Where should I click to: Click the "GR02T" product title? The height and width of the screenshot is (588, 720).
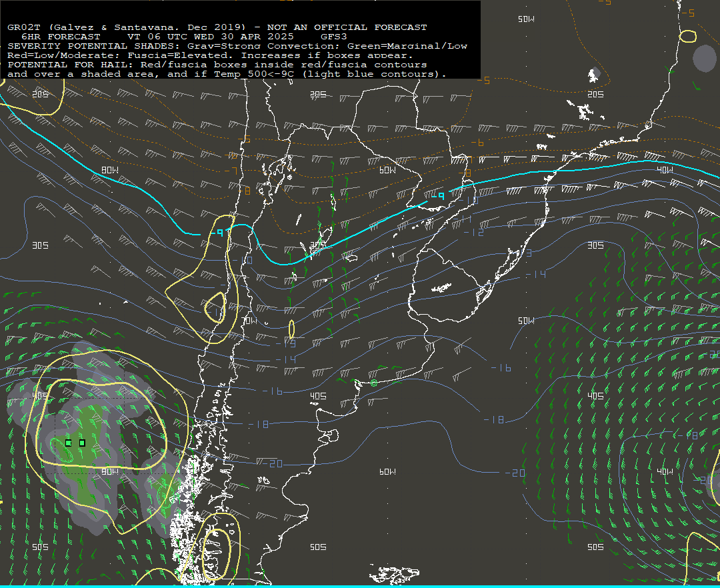pyautogui.click(x=24, y=27)
